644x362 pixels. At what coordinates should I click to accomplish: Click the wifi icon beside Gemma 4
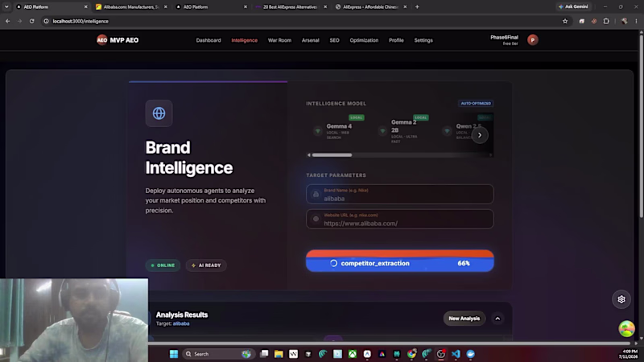[317, 131]
